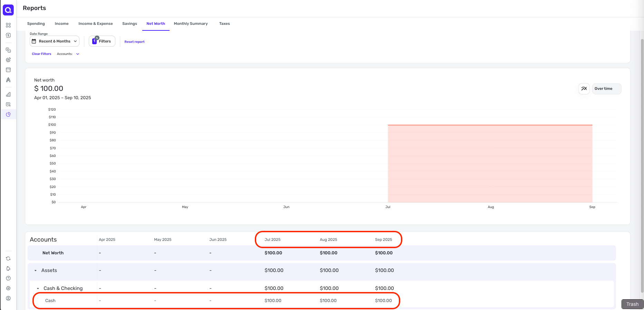This screenshot has width=644, height=310.
Task: Select the Net Worth tab
Action: [156, 24]
